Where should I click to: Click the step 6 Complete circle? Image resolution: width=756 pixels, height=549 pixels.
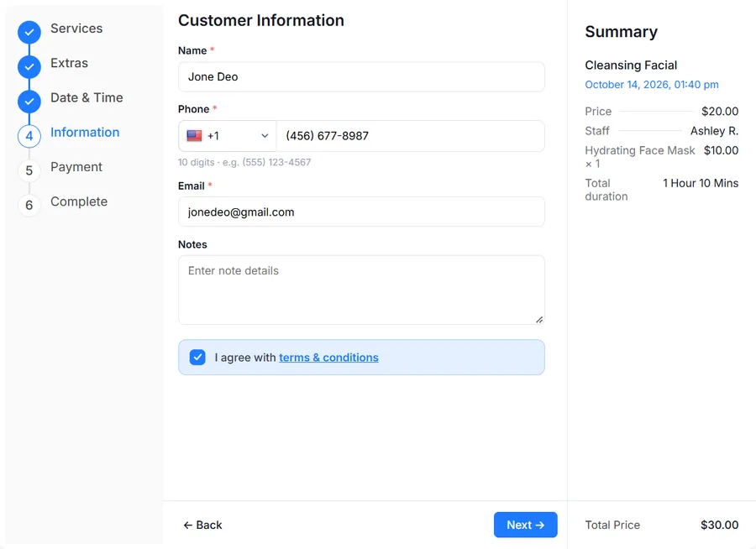point(29,206)
